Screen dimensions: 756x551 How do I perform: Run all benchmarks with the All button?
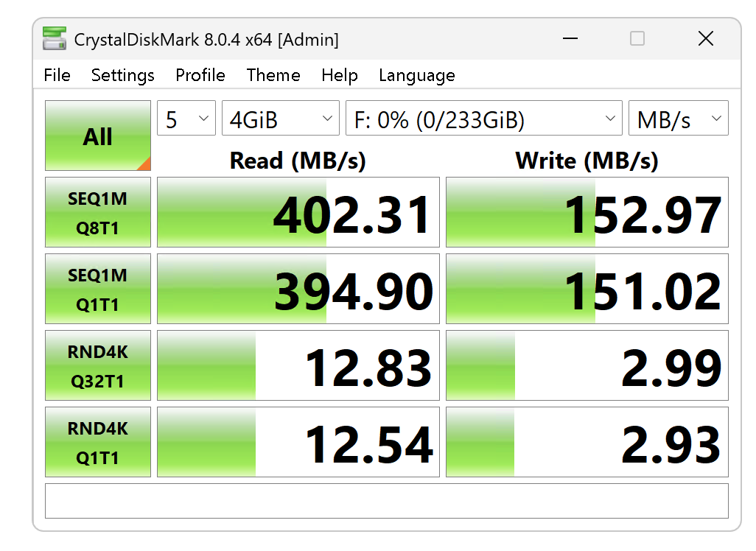point(98,136)
